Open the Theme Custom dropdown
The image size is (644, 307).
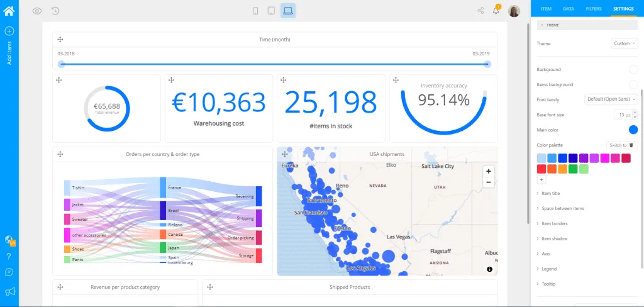[625, 43]
